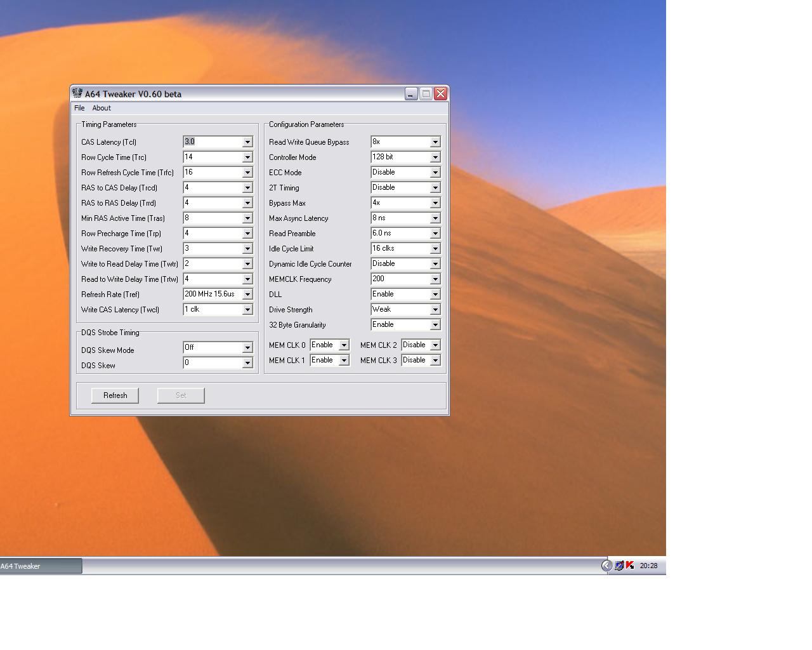Open MEMCLK Frequency dropdown
This screenshot has height=650, width=812.
coord(435,279)
